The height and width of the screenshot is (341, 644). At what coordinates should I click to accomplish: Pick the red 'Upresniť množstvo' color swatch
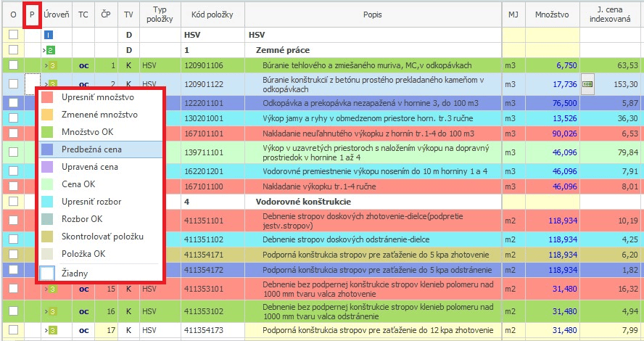click(47, 97)
